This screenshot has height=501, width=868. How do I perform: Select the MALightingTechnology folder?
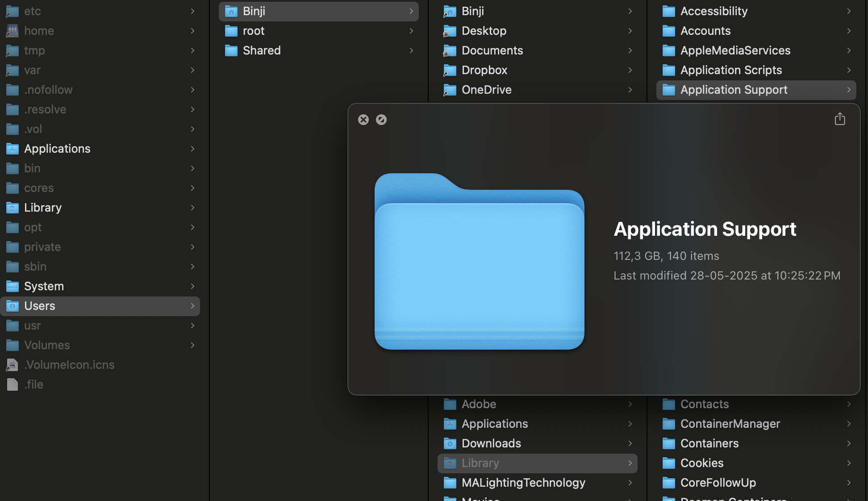coord(523,483)
